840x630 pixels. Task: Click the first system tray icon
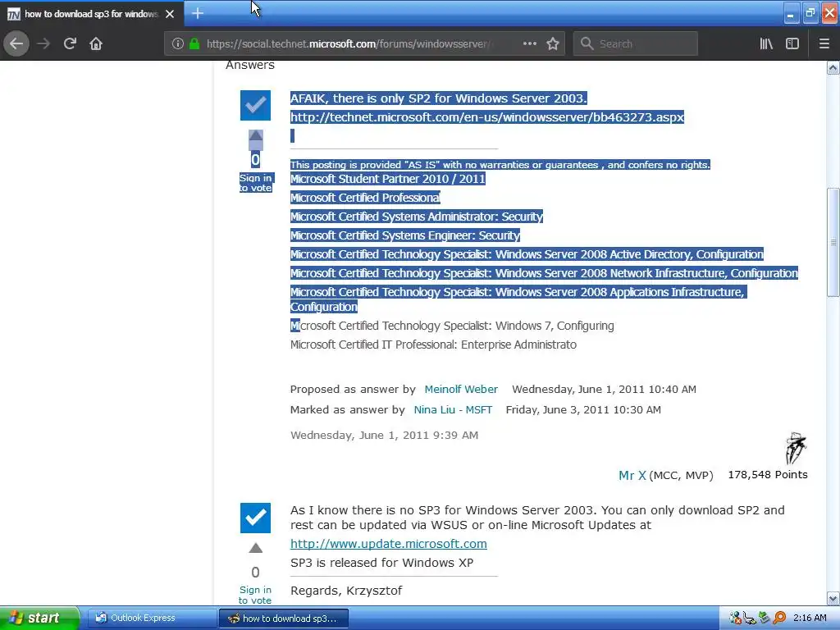736,618
